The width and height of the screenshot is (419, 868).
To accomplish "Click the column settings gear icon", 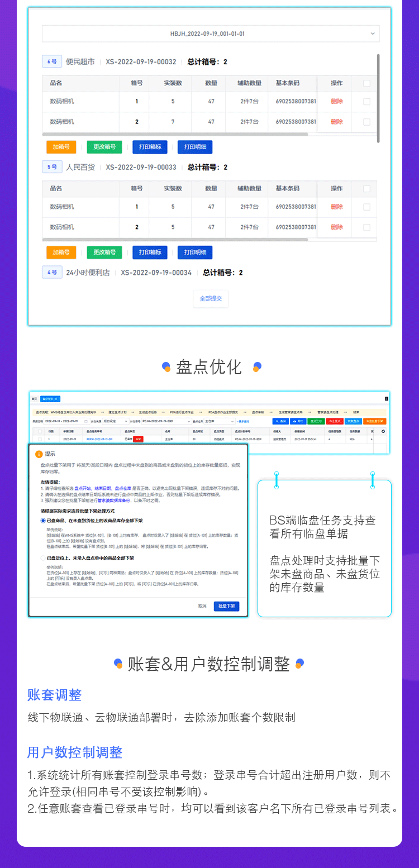I will (x=383, y=432).
